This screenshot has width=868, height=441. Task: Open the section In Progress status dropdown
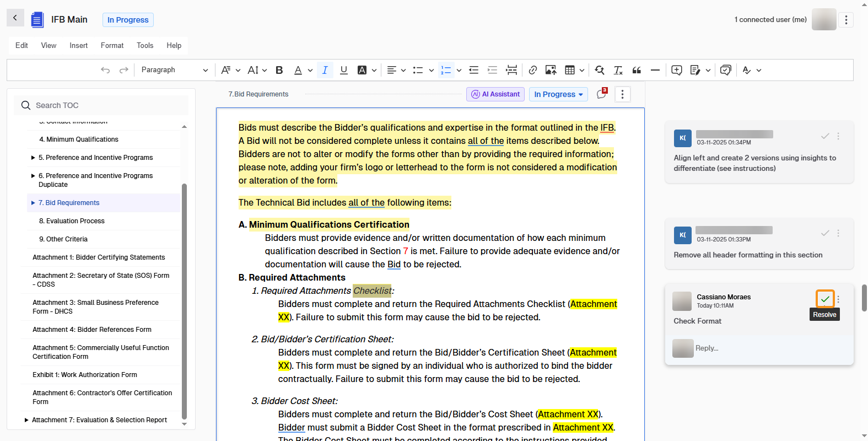pos(558,94)
